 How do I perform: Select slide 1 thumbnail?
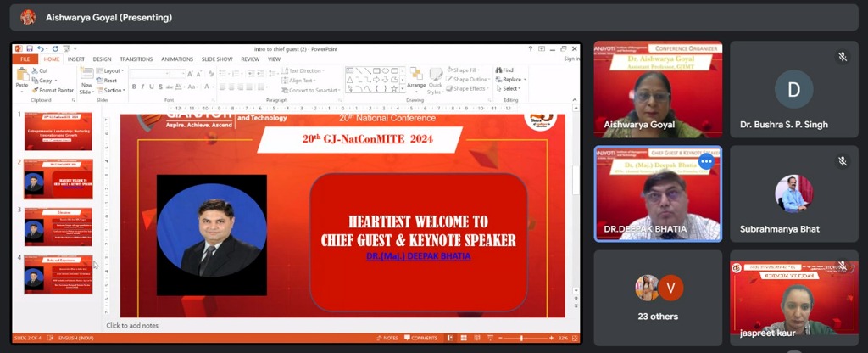click(x=58, y=132)
